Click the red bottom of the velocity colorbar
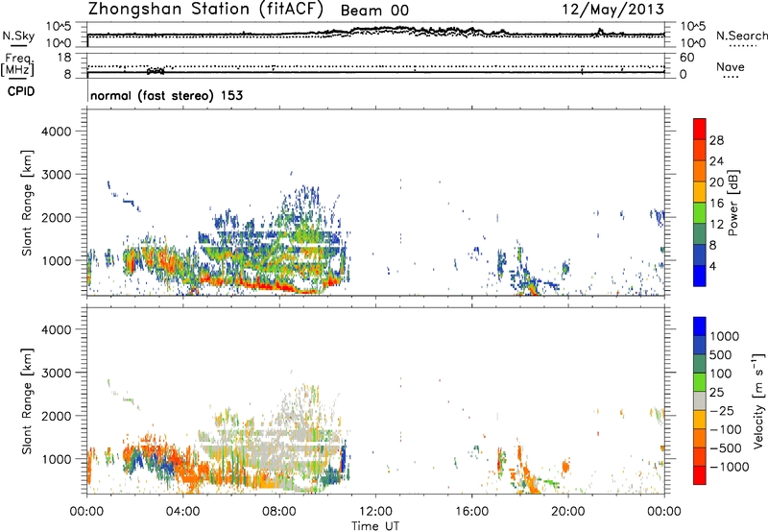This screenshot has width=768, height=532. click(700, 475)
